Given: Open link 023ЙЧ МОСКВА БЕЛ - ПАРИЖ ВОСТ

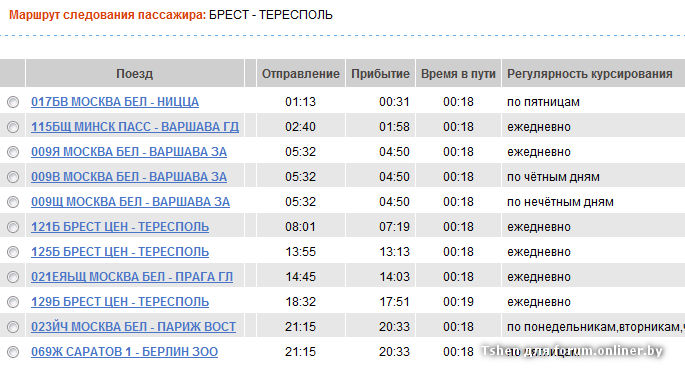Looking at the screenshot, I should pyautogui.click(x=134, y=326).
